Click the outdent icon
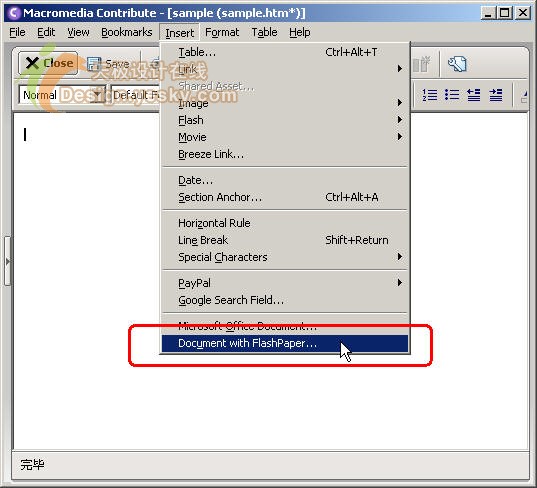The image size is (537, 488). click(x=474, y=95)
